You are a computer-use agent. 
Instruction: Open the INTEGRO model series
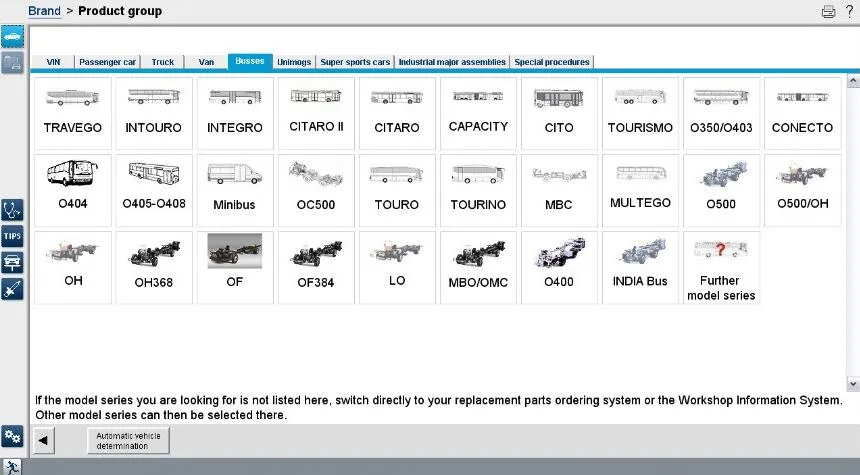pos(235,114)
